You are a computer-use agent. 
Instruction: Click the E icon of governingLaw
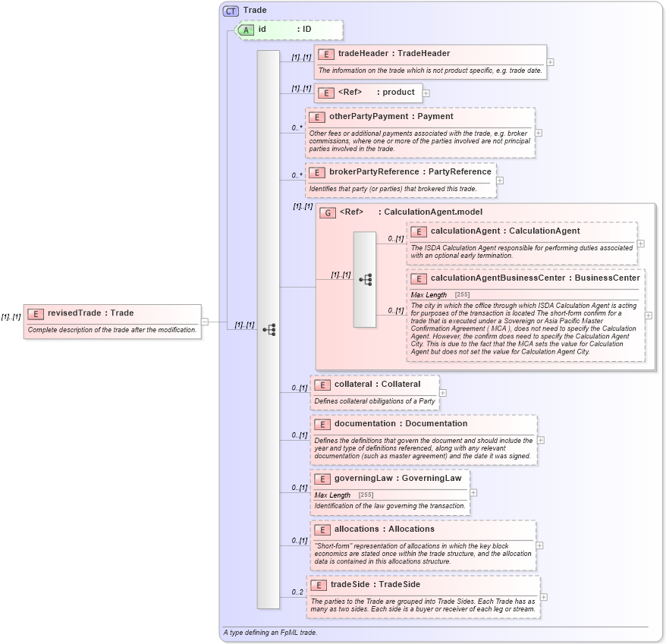pyautogui.click(x=322, y=479)
